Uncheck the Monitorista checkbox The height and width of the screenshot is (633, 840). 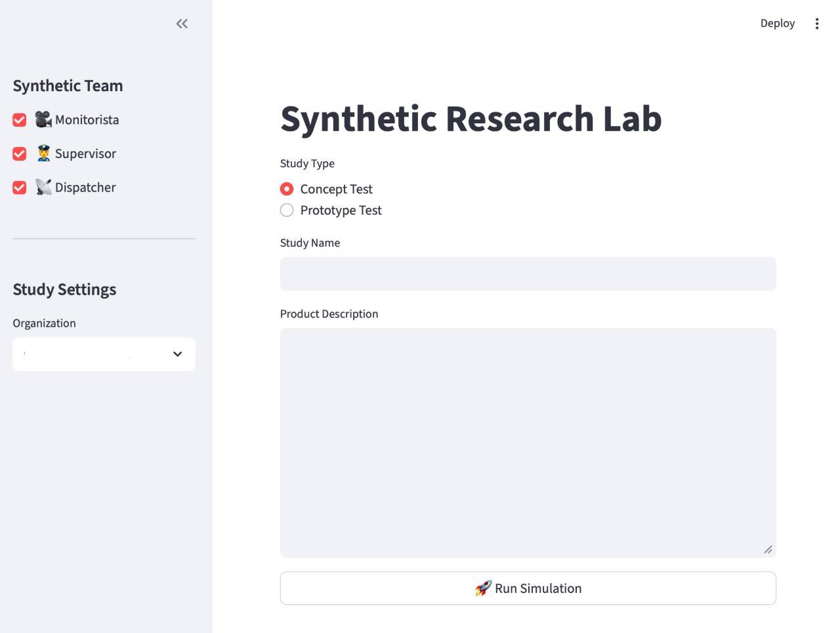click(20, 120)
